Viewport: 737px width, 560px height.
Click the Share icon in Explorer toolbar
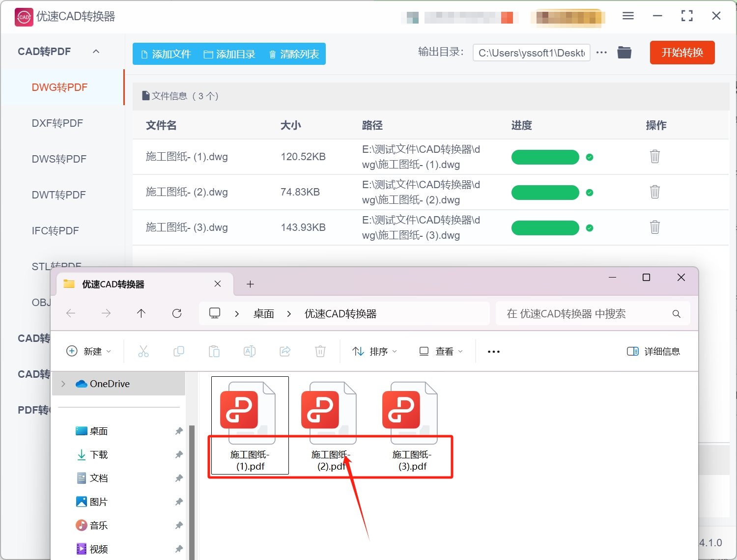285,351
